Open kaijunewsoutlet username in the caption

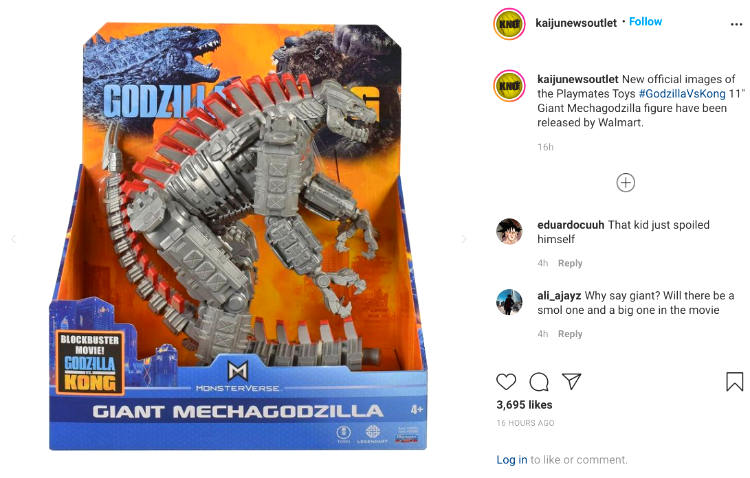click(x=578, y=79)
